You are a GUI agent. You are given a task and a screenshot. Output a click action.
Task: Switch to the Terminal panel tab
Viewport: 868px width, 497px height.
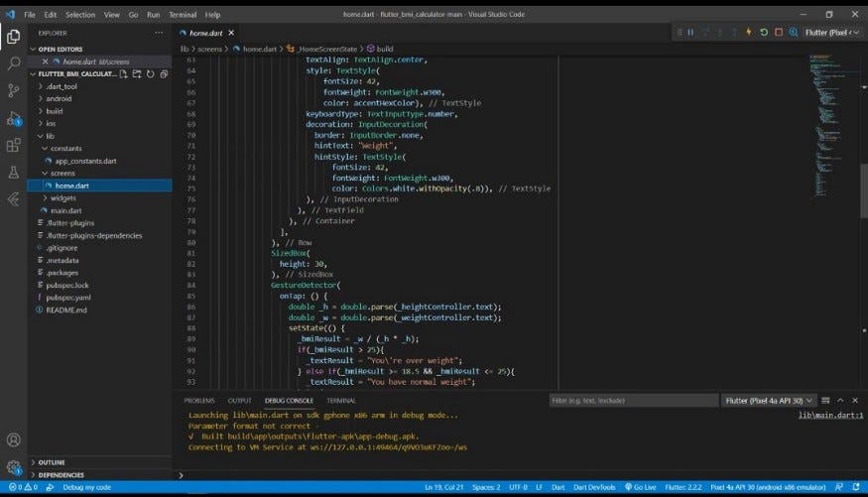341,400
